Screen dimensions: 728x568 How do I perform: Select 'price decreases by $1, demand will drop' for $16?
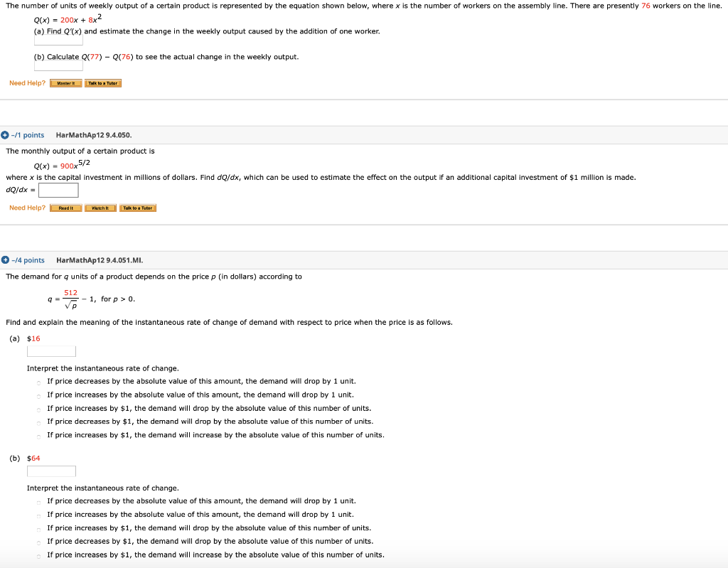pos(39,422)
